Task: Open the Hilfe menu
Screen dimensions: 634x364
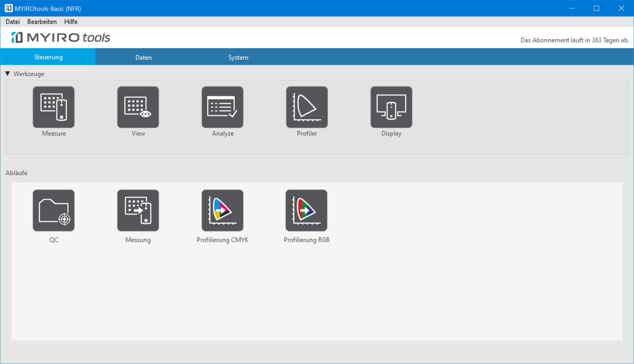Action: [71, 22]
